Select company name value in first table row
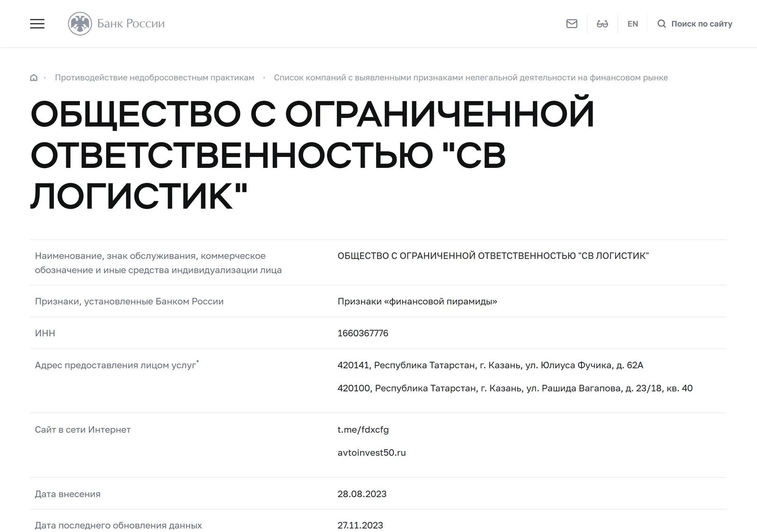Viewport: 757px width, 532px height. point(493,256)
